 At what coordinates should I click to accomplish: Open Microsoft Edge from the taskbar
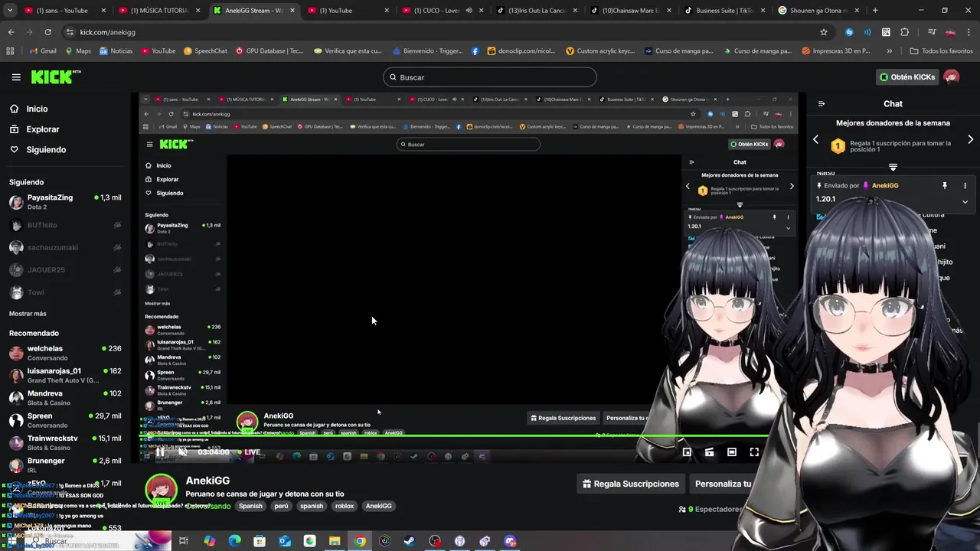pyautogui.click(x=234, y=541)
